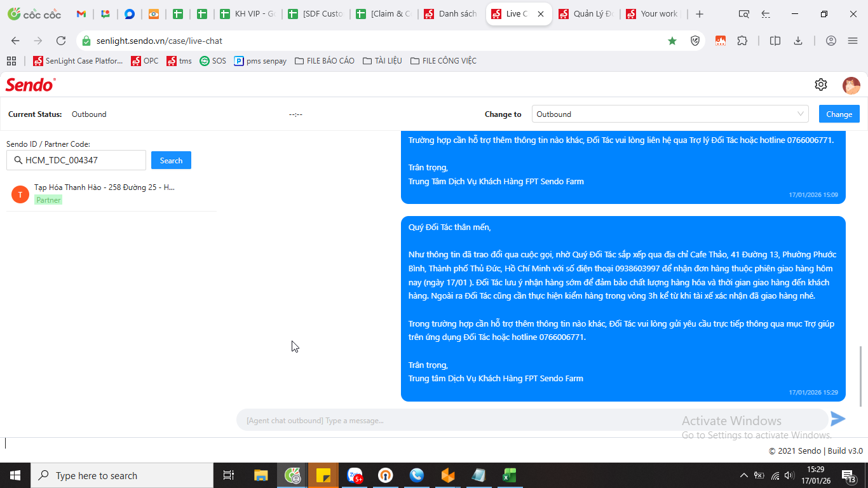Switch to the Danh sách tab
The image size is (868, 488).
(451, 14)
